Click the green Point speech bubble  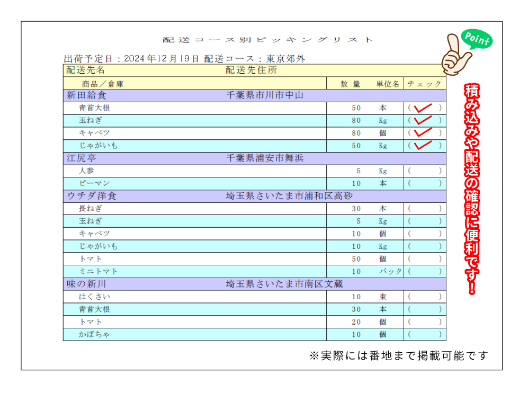coord(477,39)
